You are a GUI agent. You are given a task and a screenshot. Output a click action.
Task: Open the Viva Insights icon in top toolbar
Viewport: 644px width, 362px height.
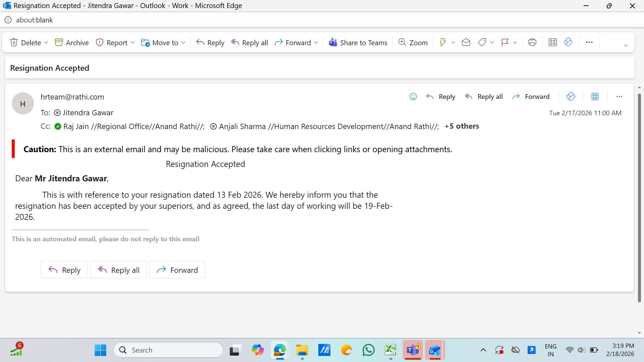click(568, 42)
